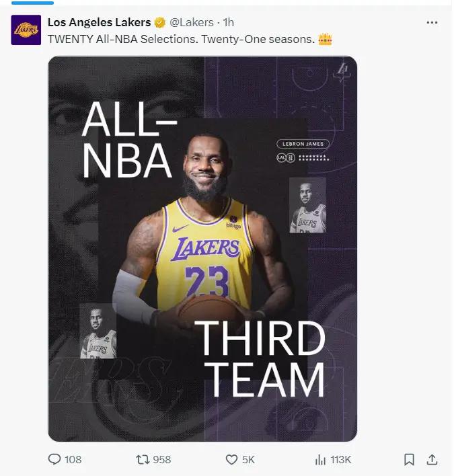Click the share upload arrow icon
This screenshot has width=454, height=476.
432,459
